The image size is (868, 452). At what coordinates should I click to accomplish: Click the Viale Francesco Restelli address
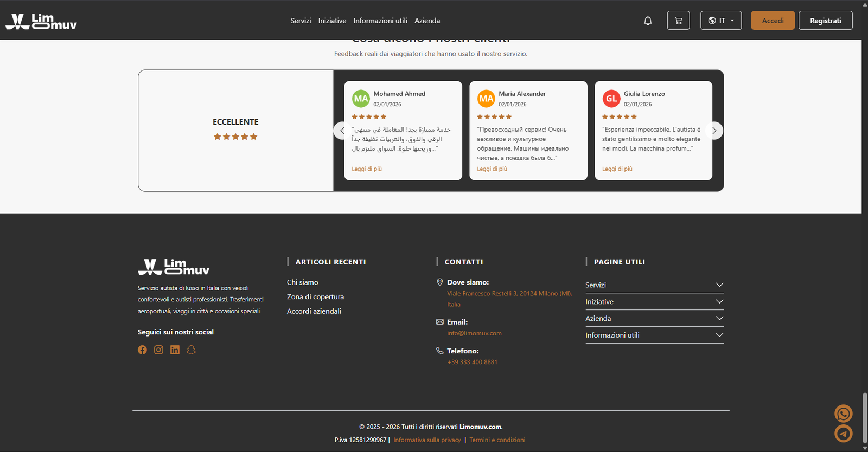pos(509,299)
